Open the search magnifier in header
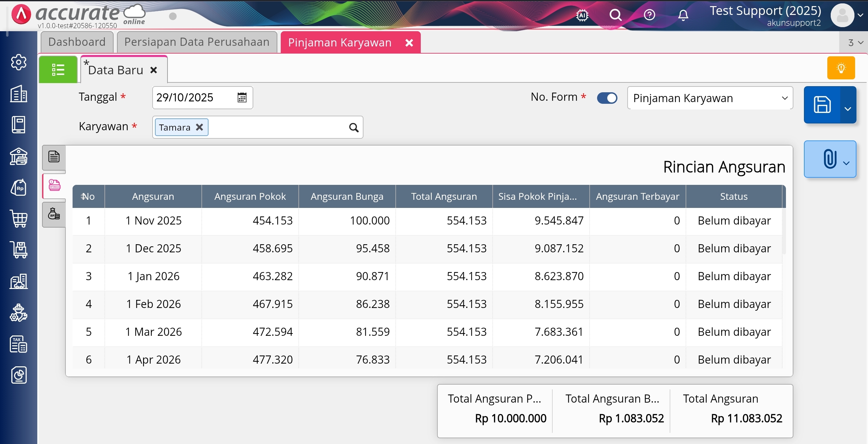The height and width of the screenshot is (444, 868). click(x=615, y=15)
